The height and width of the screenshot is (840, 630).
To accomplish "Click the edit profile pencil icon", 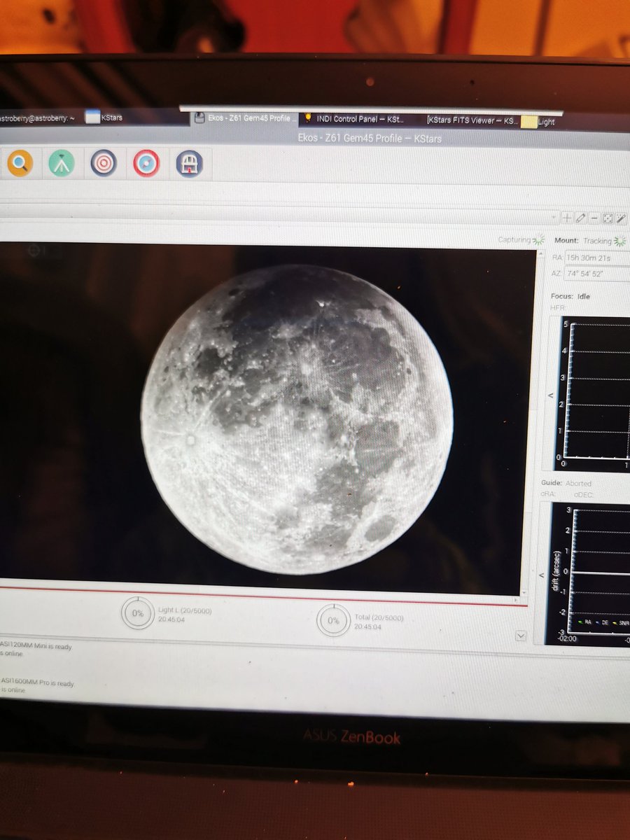I will [580, 218].
